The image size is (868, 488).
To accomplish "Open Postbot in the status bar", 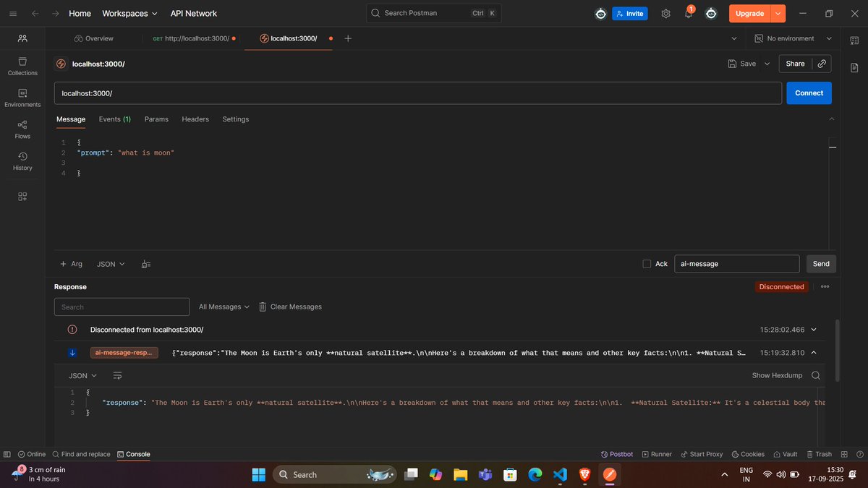I will click(x=617, y=454).
